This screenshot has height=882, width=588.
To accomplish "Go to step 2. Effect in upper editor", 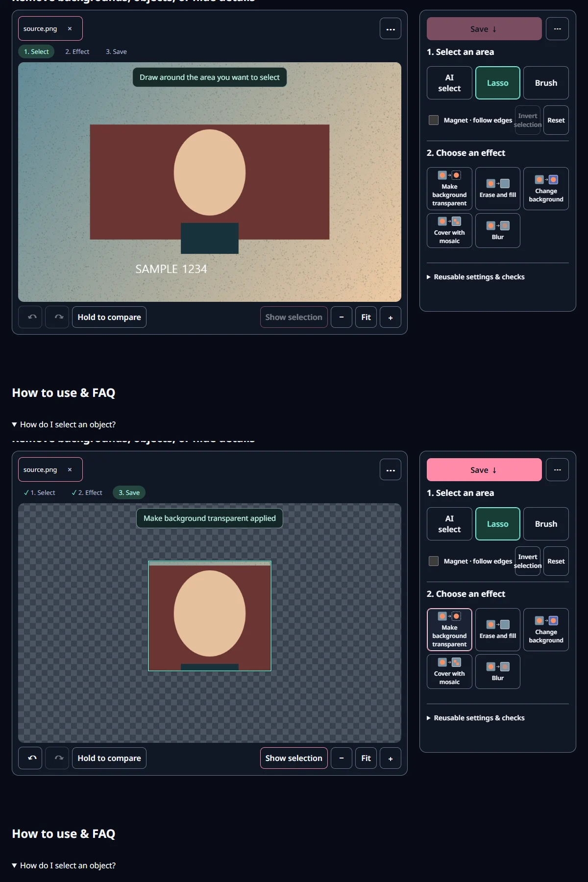I will 77,51.
